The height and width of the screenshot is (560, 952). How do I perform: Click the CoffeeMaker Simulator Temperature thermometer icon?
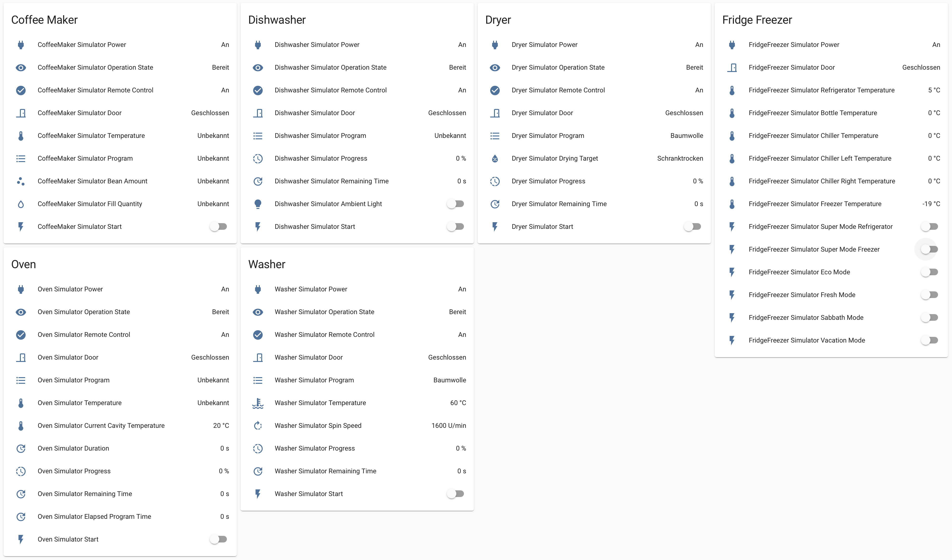pos(21,136)
